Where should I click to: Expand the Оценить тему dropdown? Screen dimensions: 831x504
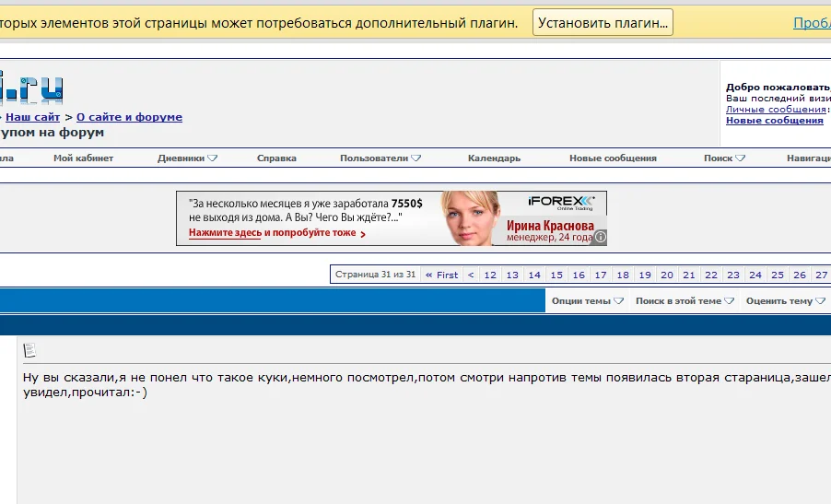[x=786, y=301]
